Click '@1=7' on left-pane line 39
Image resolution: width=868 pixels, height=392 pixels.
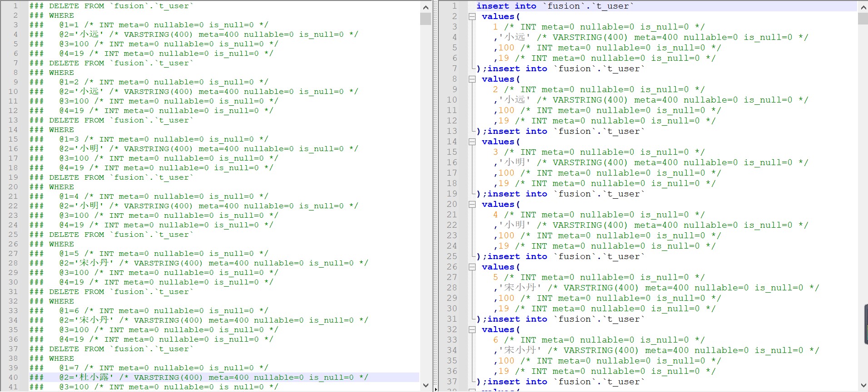click(69, 368)
